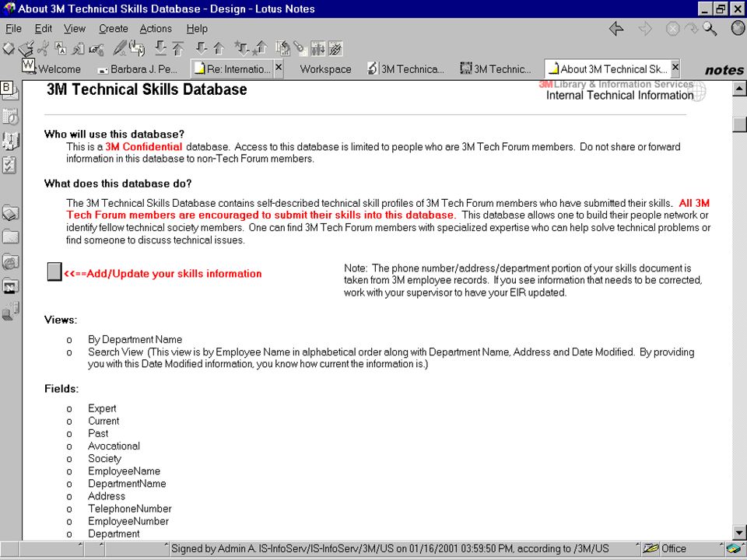Click the By Department Name view text
This screenshot has width=747, height=560.
(x=135, y=340)
